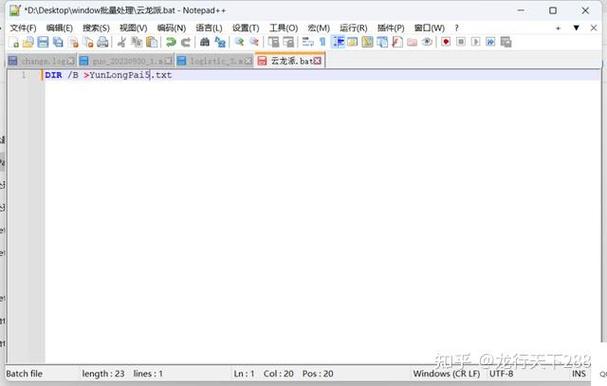Image resolution: width=607 pixels, height=386 pixels.
Task: Click the plus button in menu bar
Action: click(558, 28)
